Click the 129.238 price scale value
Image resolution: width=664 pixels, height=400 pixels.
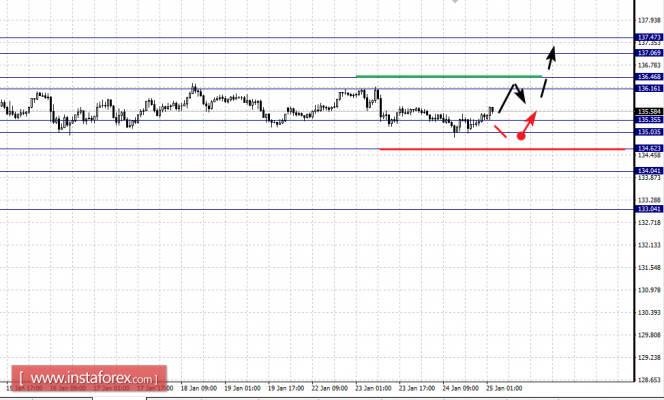(x=649, y=358)
